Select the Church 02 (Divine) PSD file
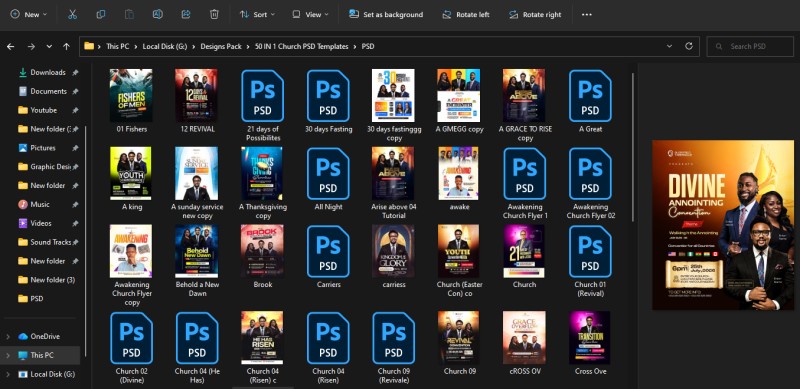Viewport: 800px width, 389px height. pos(131,338)
